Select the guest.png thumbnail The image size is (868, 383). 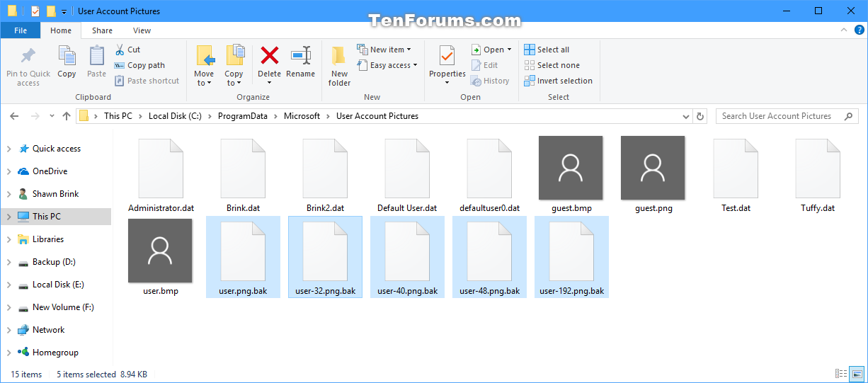pos(653,168)
